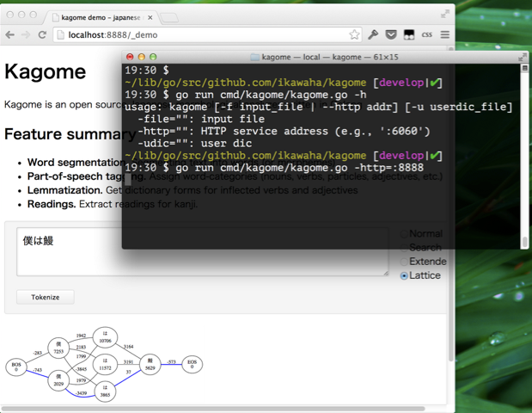The width and height of the screenshot is (532, 413).
Task: Click the resize grip of the text area
Action: pyautogui.click(x=386, y=273)
